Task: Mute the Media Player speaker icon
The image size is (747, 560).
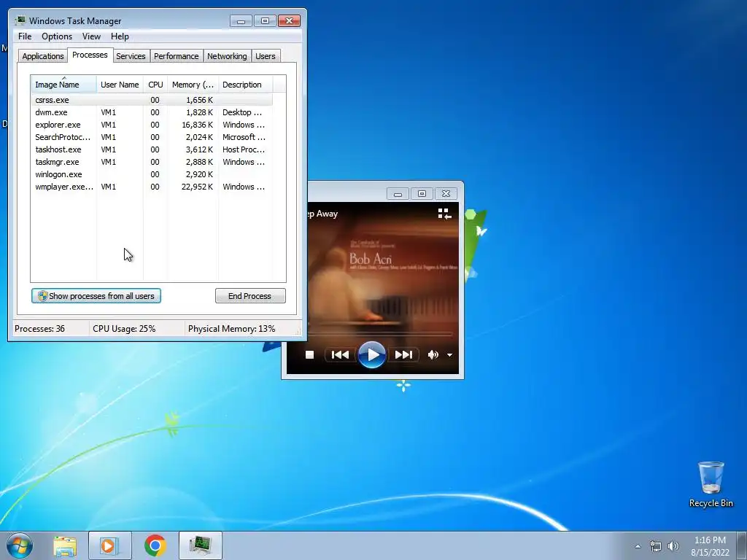Action: point(433,355)
